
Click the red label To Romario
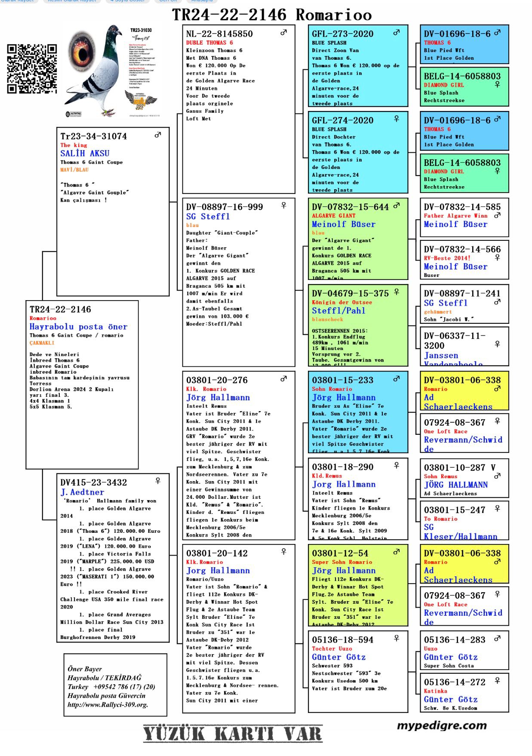pyautogui.click(x=440, y=519)
